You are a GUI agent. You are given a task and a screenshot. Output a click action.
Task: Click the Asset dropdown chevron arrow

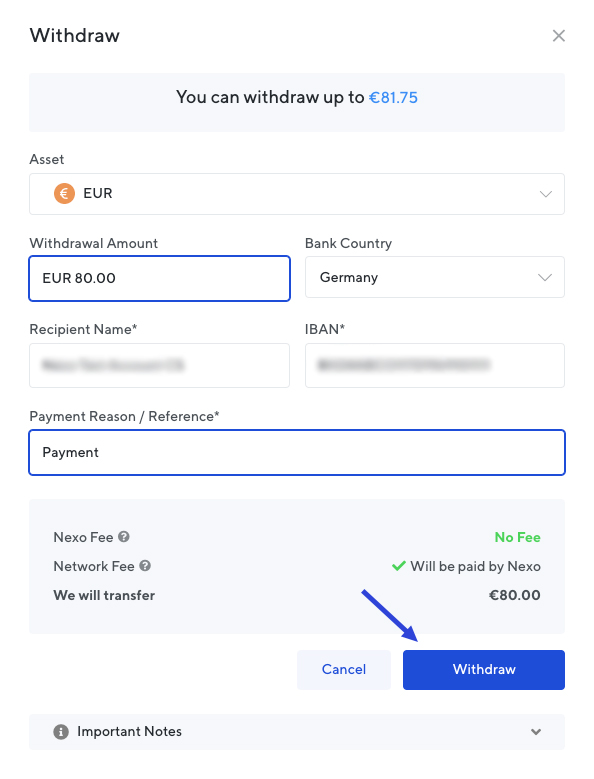click(546, 194)
